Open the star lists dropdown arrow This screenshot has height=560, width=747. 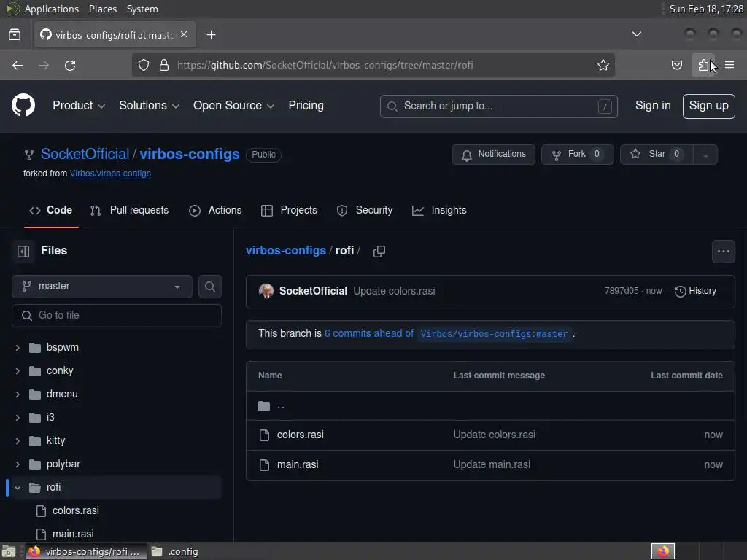[705, 155]
